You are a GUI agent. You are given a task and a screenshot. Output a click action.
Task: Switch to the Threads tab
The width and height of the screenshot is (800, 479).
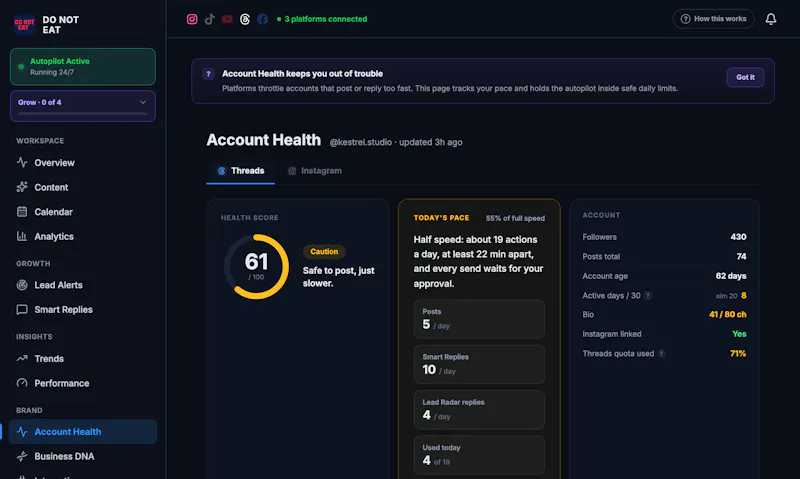click(241, 171)
